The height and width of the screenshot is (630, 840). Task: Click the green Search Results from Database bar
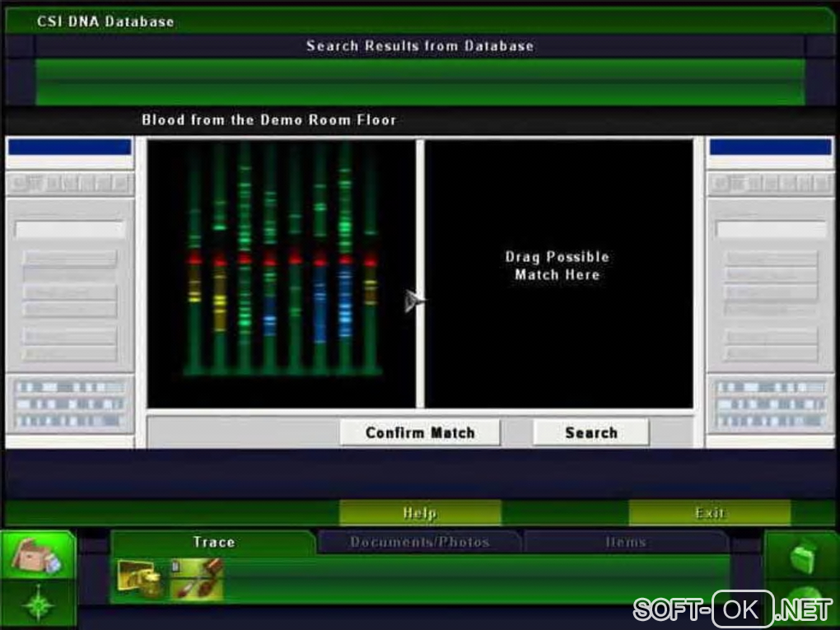click(420, 82)
